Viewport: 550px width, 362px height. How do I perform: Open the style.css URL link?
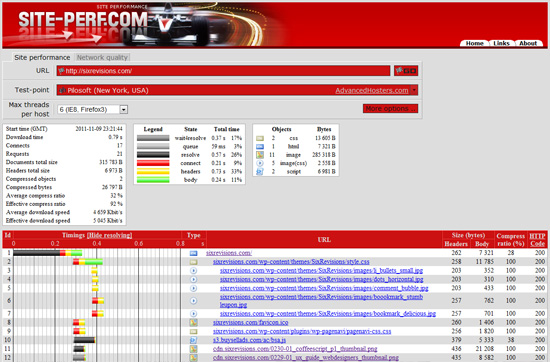click(x=291, y=261)
